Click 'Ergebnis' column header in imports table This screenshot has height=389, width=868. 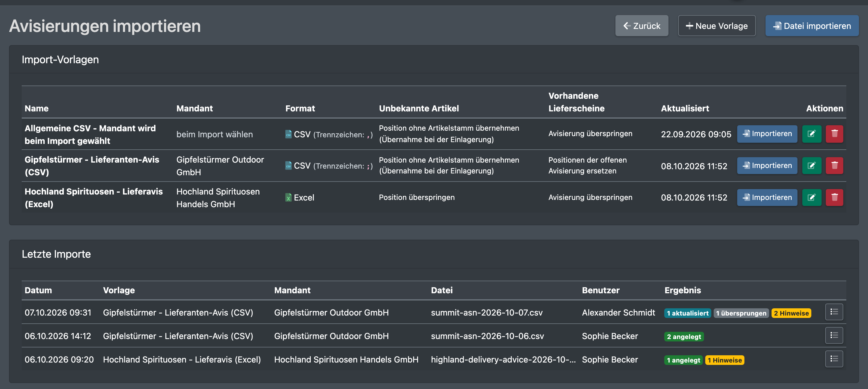tap(682, 290)
